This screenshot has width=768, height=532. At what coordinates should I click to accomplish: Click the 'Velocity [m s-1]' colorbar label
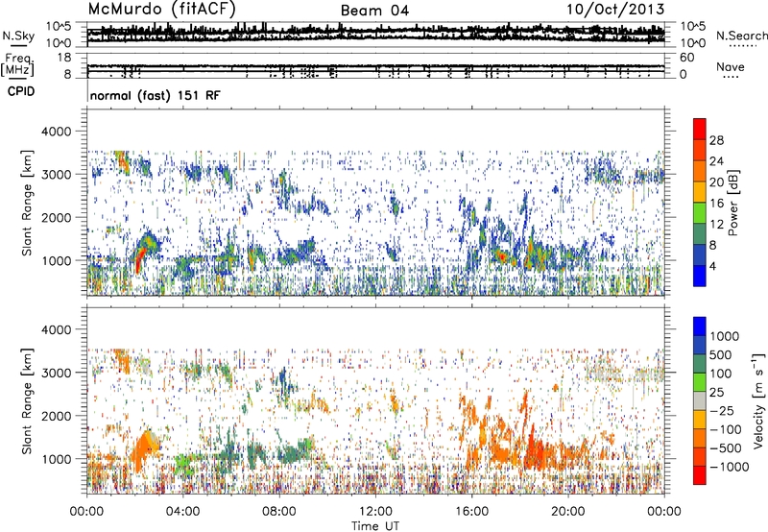tap(758, 400)
